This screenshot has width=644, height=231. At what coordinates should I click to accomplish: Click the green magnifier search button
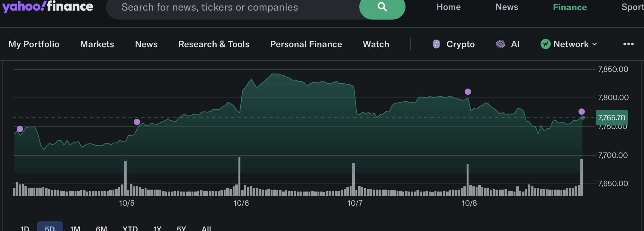[382, 7]
